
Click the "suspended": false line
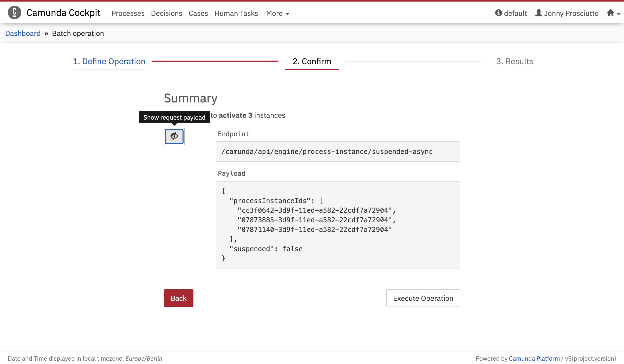tap(266, 249)
